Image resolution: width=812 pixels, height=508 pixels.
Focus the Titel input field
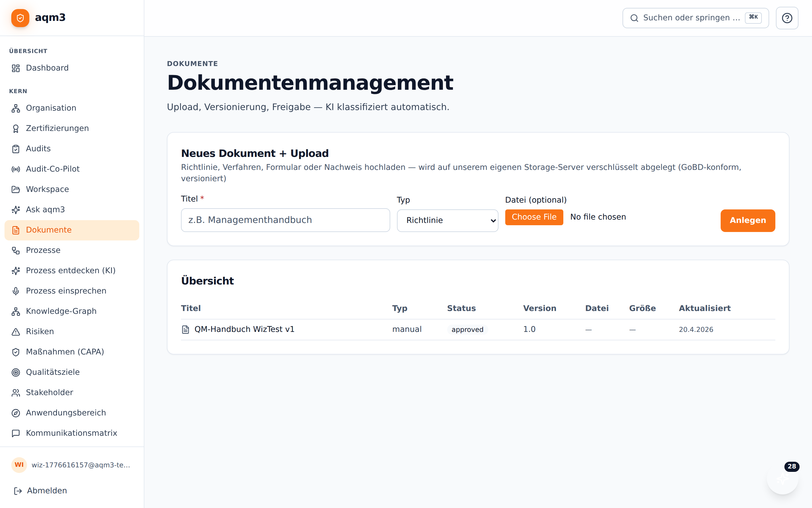click(285, 220)
